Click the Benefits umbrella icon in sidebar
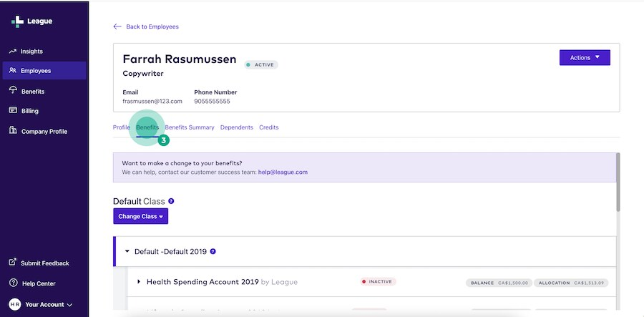Screen dimensions: 644x317 (x=13, y=91)
